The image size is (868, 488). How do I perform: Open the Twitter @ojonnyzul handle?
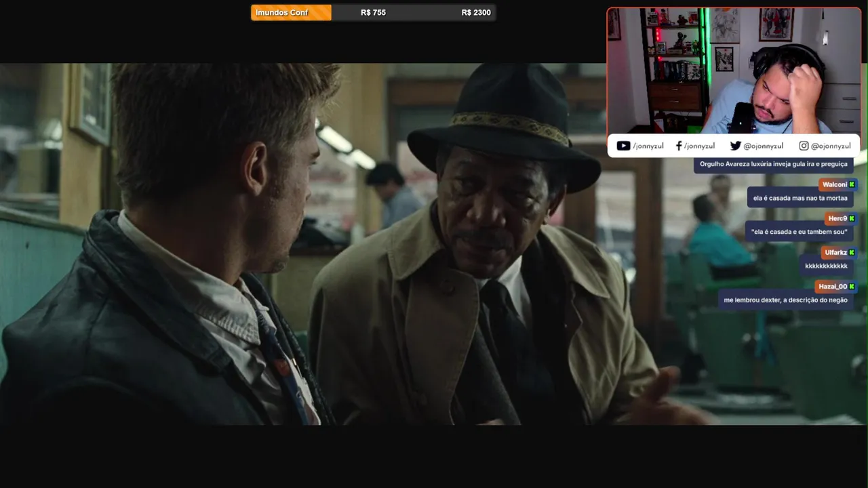[x=764, y=146]
